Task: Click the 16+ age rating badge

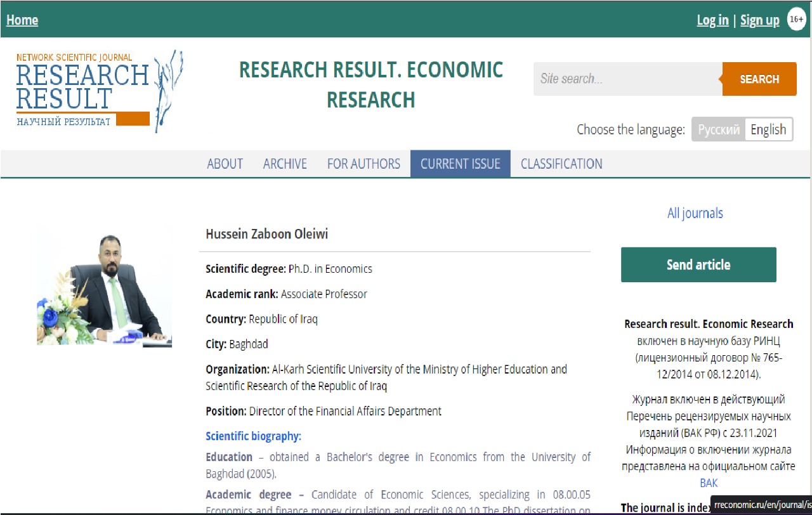Action: tap(796, 20)
